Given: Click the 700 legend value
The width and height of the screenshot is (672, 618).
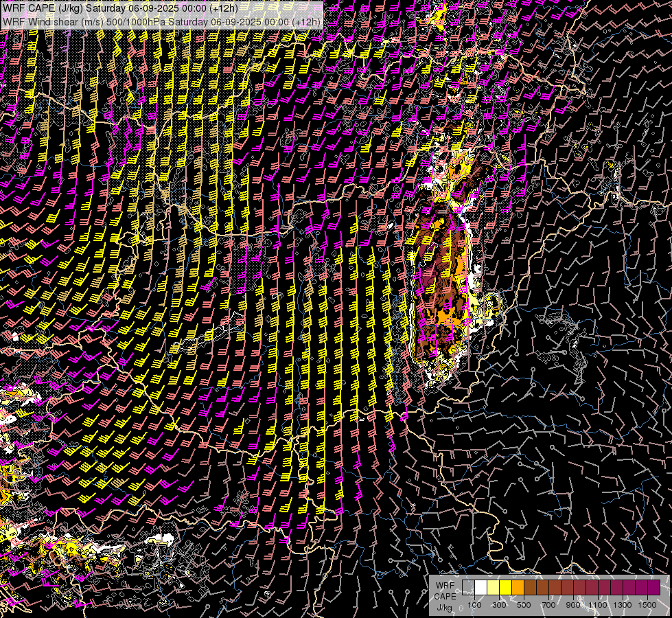Looking at the screenshot, I should point(548,605).
